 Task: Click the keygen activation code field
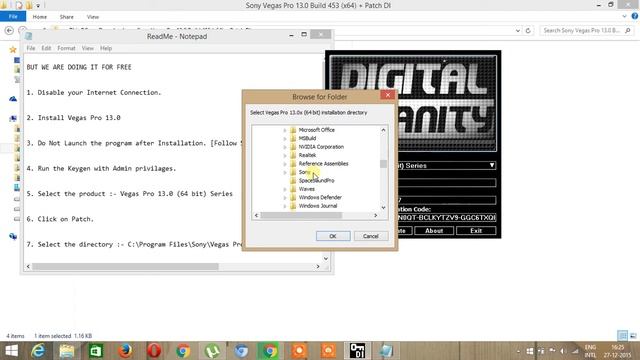point(447,218)
